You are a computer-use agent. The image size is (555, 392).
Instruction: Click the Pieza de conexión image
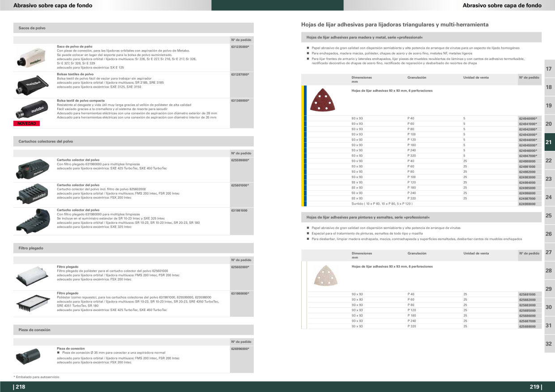pos(28,356)
